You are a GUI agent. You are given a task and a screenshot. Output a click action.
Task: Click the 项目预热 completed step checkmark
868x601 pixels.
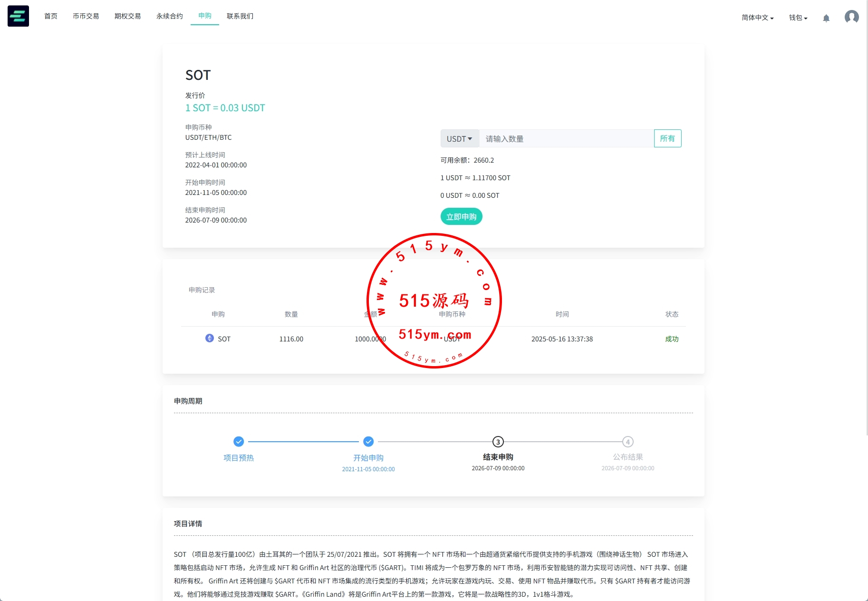tap(239, 442)
